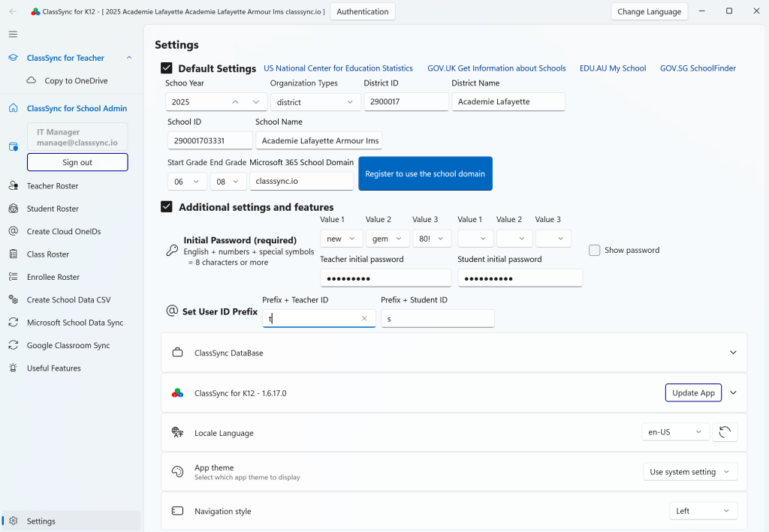Click the Locale Language globe icon

coord(177,432)
